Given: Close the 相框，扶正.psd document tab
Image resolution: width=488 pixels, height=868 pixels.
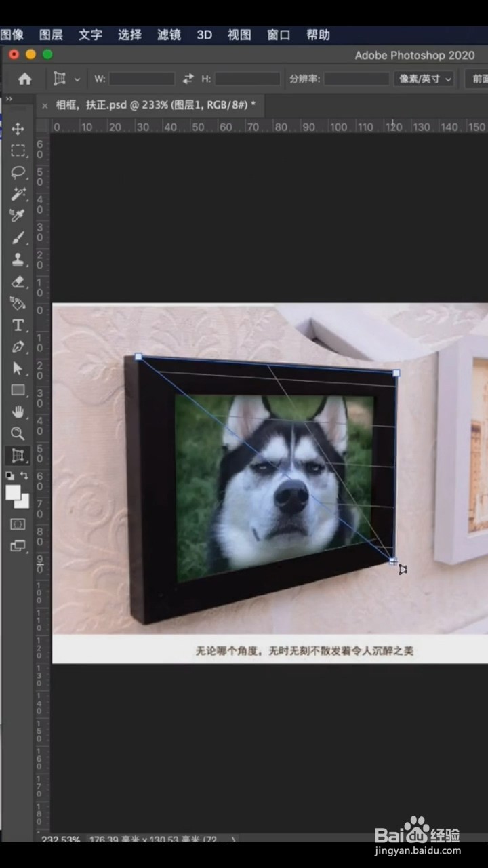Looking at the screenshot, I should click(x=45, y=105).
